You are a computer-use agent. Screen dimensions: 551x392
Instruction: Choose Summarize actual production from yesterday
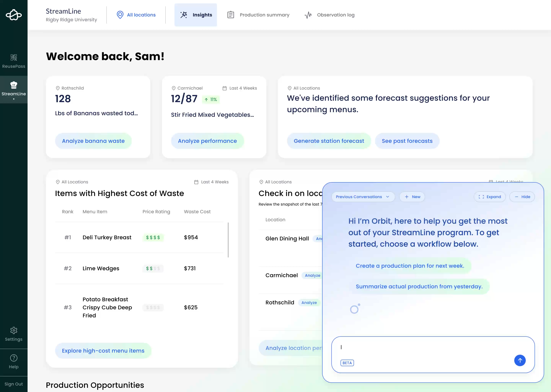[x=419, y=287]
